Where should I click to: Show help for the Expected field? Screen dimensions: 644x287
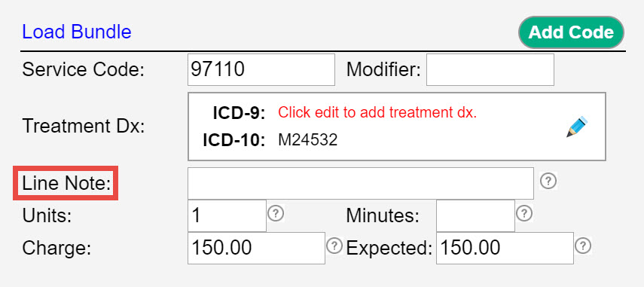pyautogui.click(x=583, y=246)
